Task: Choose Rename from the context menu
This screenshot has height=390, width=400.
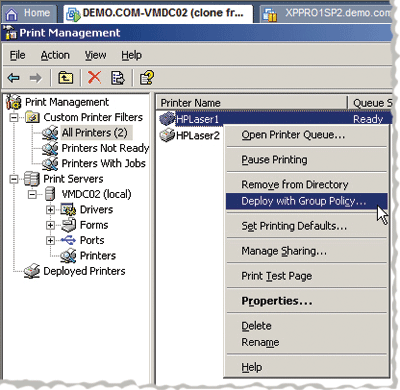Action: pyautogui.click(x=307, y=342)
